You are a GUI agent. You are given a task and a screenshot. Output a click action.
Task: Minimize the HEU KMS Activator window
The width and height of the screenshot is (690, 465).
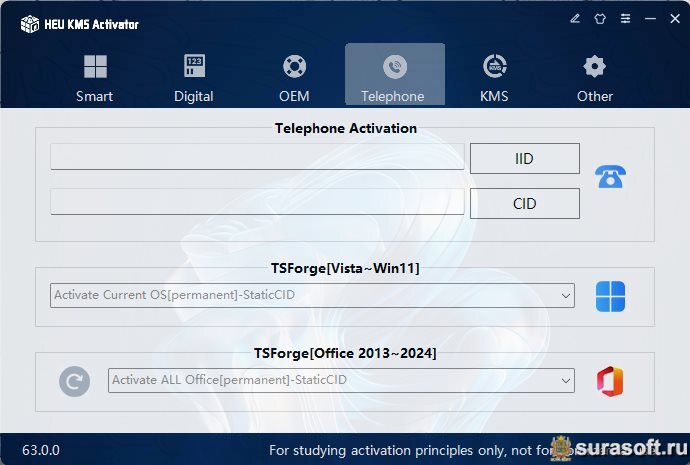(x=650, y=18)
